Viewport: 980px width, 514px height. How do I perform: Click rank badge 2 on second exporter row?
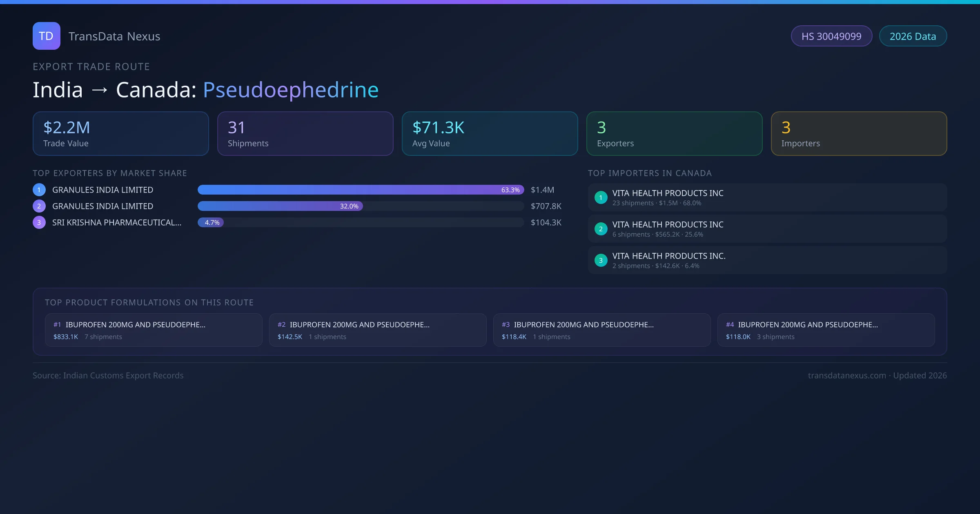point(39,206)
